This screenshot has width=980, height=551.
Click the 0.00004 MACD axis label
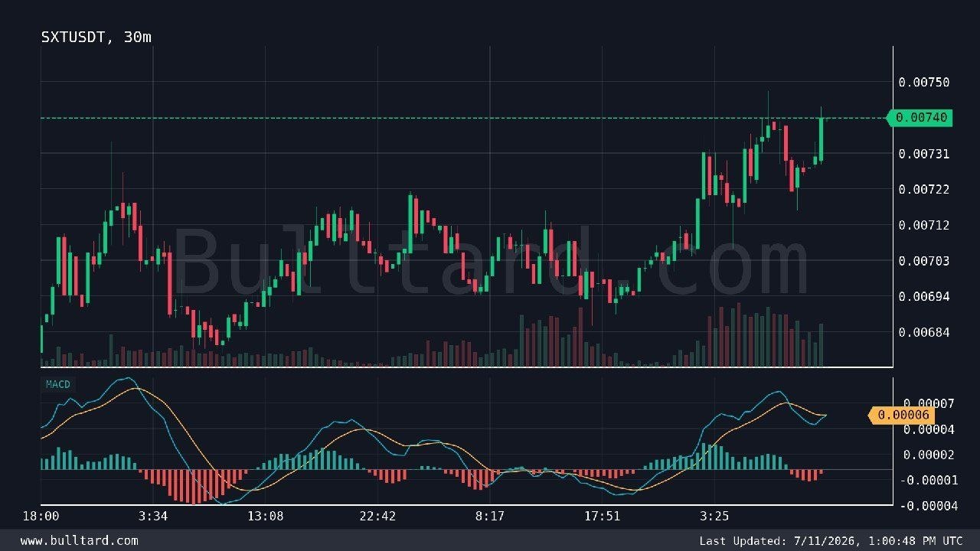tap(928, 429)
